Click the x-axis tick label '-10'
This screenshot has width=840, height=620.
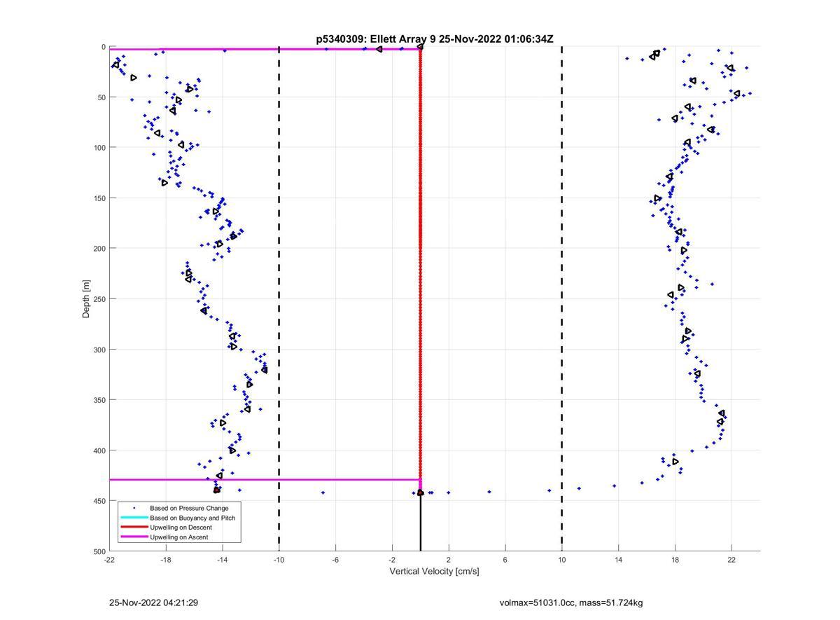279,560
